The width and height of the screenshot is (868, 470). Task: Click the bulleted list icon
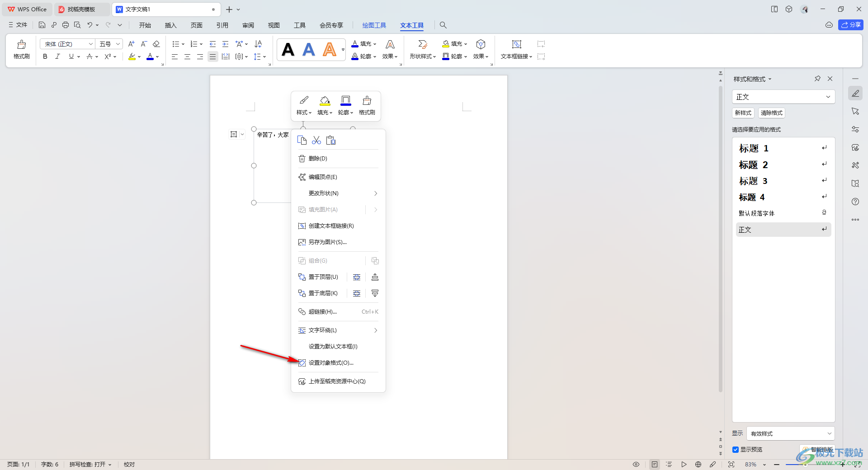(176, 44)
